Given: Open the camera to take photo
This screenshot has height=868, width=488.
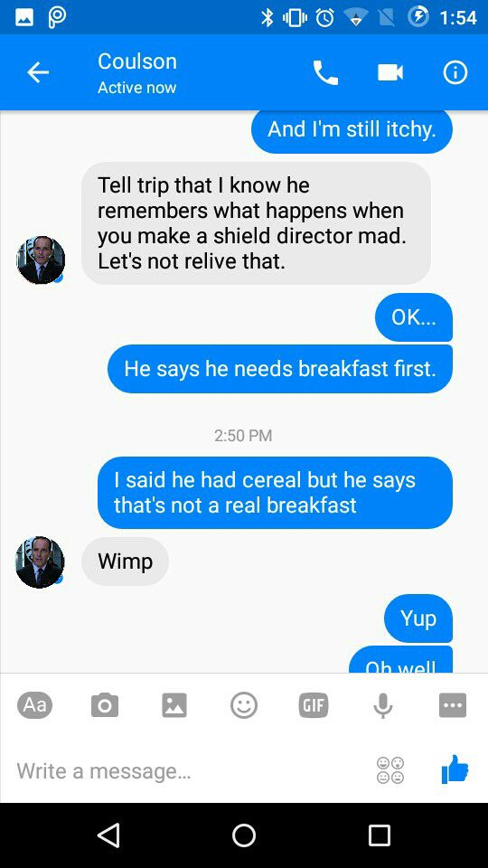Looking at the screenshot, I should (105, 705).
